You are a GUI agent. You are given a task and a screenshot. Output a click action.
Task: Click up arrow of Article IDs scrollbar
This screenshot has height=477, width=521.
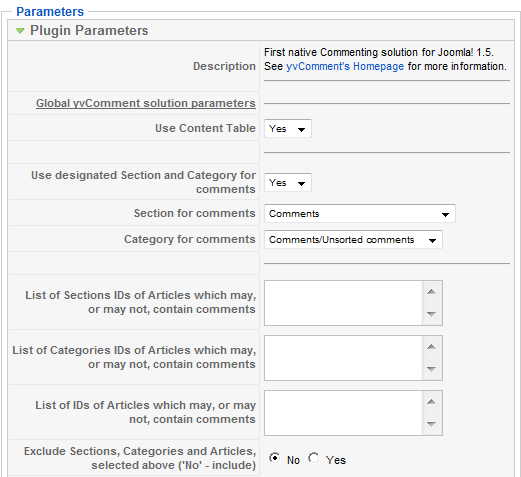point(432,402)
